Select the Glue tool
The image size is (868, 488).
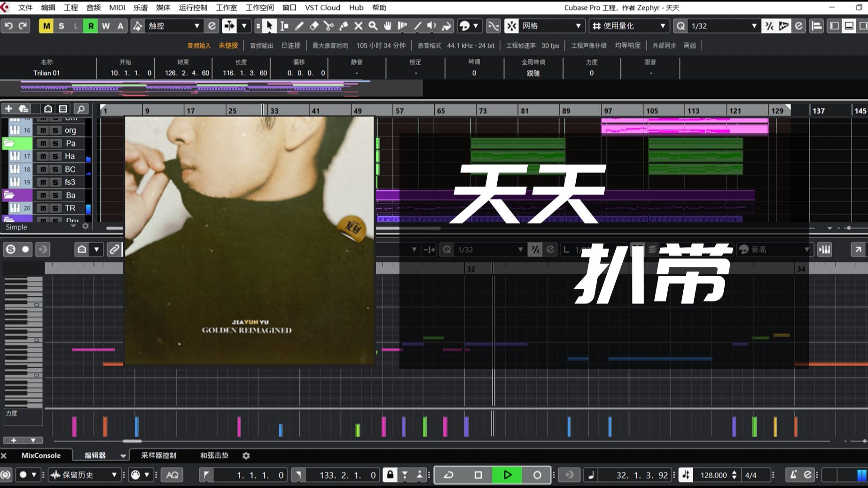click(x=344, y=26)
